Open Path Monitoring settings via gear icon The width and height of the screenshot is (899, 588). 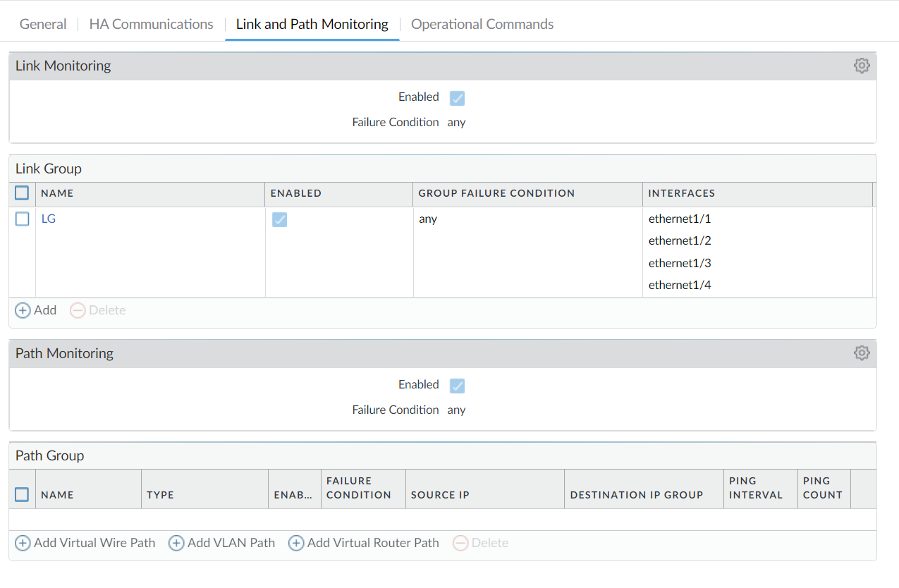point(862,353)
